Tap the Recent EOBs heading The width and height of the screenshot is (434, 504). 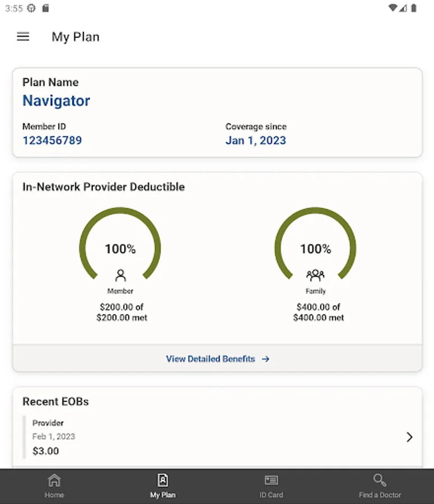(x=55, y=402)
